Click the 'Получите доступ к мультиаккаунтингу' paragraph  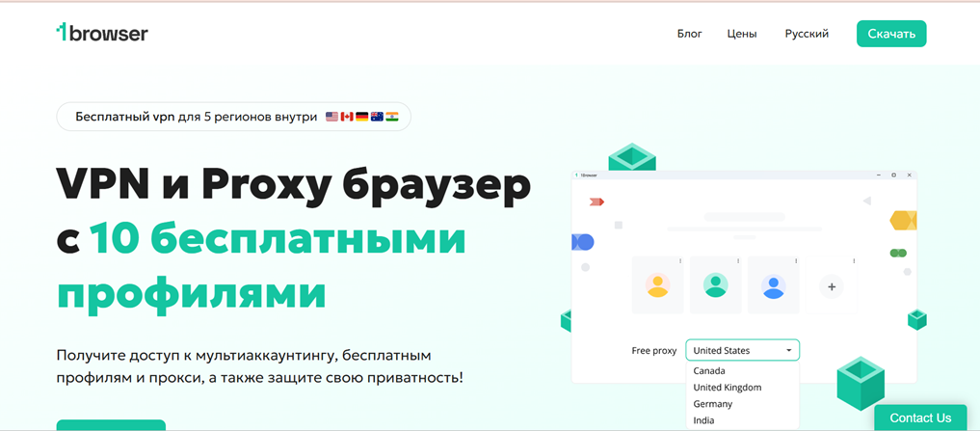pos(260,367)
